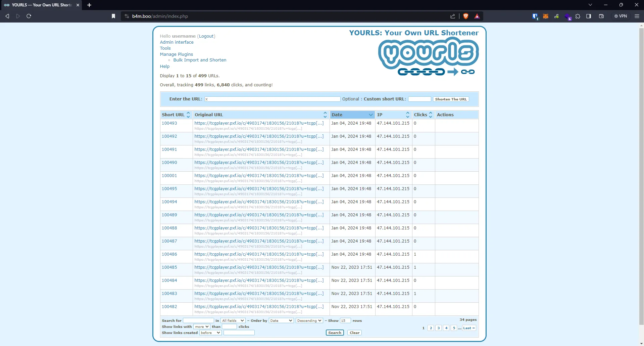Open the Bitwarden shield extension icon
Viewport: 644px width, 346px height.
pos(535,16)
